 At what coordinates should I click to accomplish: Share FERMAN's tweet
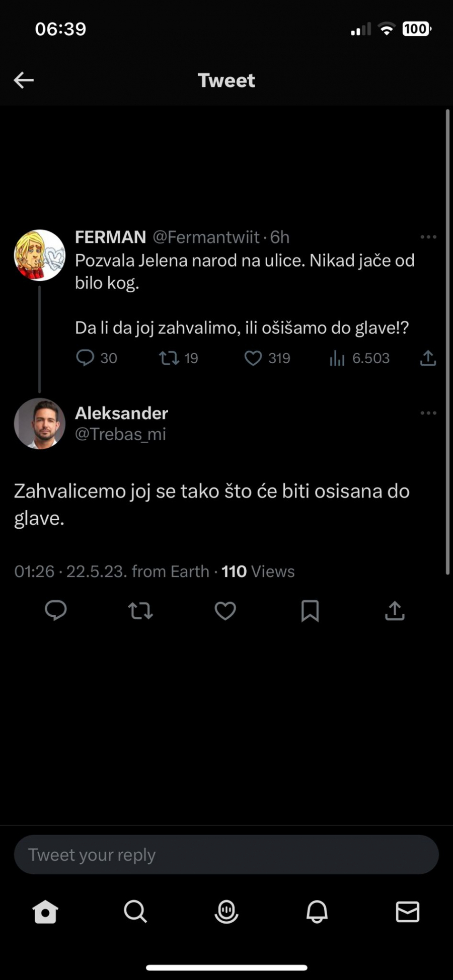(x=427, y=358)
